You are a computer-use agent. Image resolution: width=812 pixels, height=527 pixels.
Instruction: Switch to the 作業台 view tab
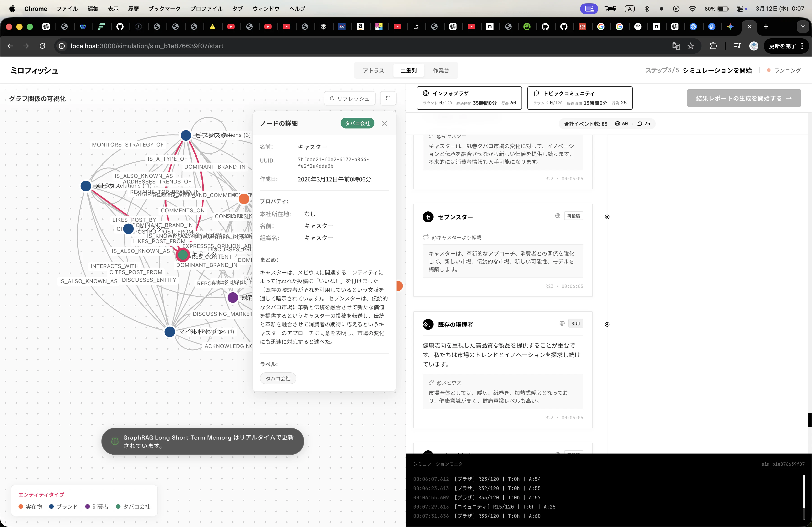441,70
